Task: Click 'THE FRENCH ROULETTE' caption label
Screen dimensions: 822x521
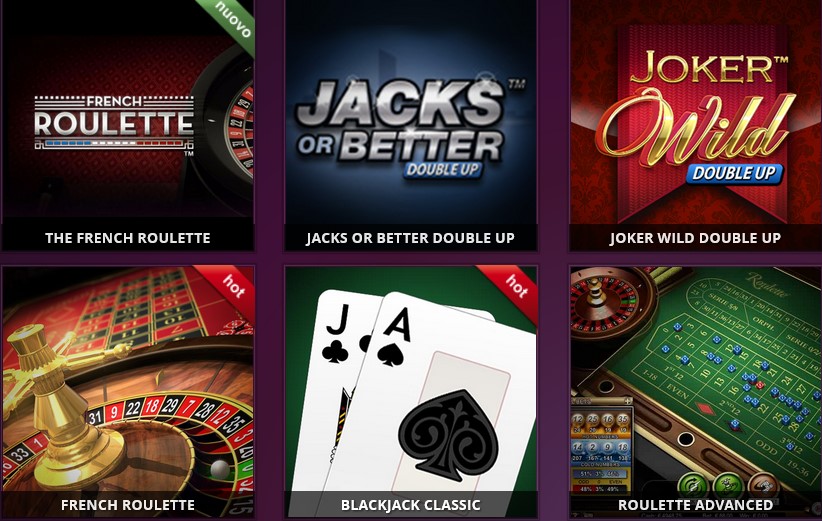Action: click(128, 238)
